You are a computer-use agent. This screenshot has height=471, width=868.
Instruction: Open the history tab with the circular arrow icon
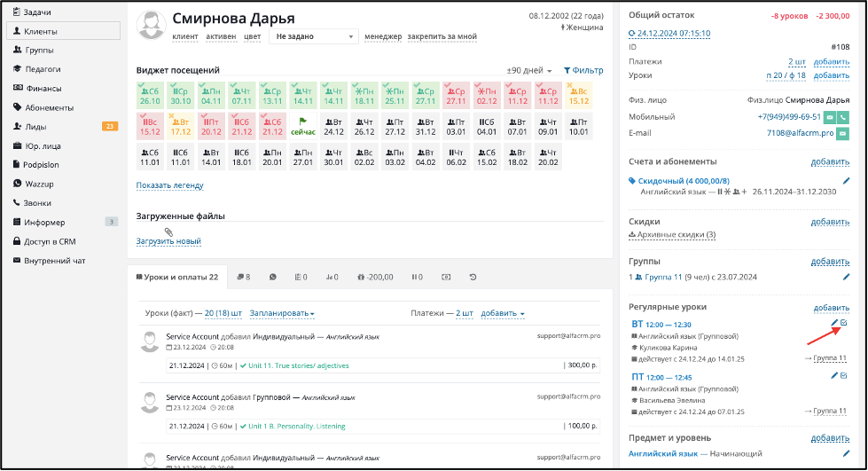click(473, 277)
